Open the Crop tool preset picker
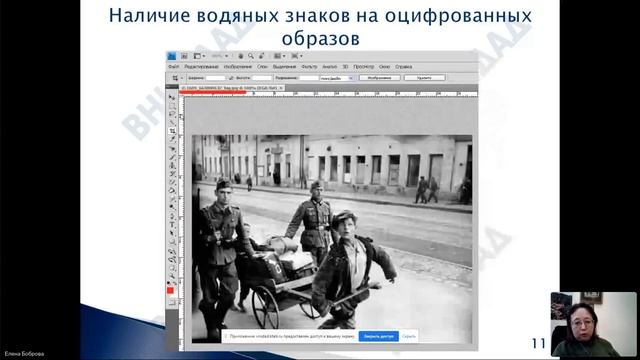Image resolution: width=640 pixels, height=360 pixels. [x=177, y=78]
